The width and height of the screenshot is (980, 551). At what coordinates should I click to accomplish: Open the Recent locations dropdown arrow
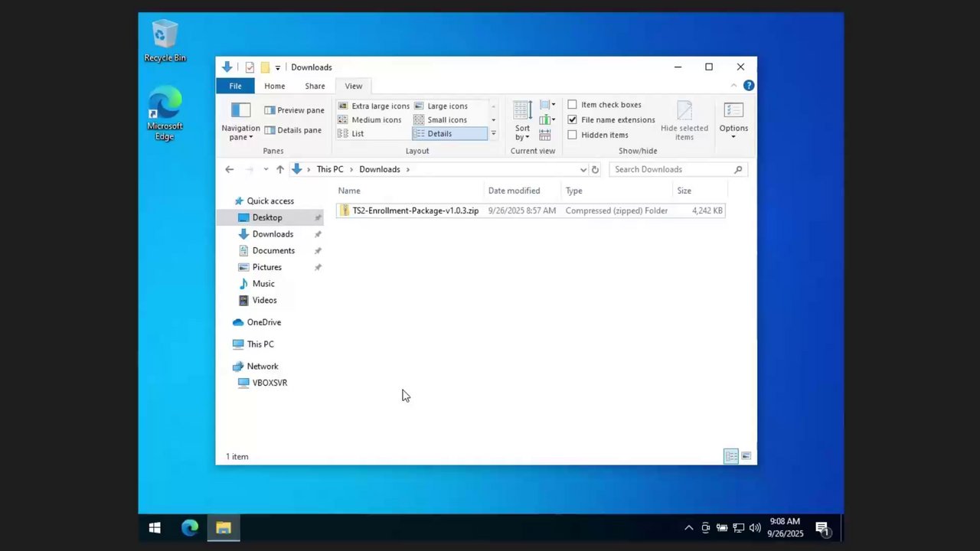pos(266,169)
